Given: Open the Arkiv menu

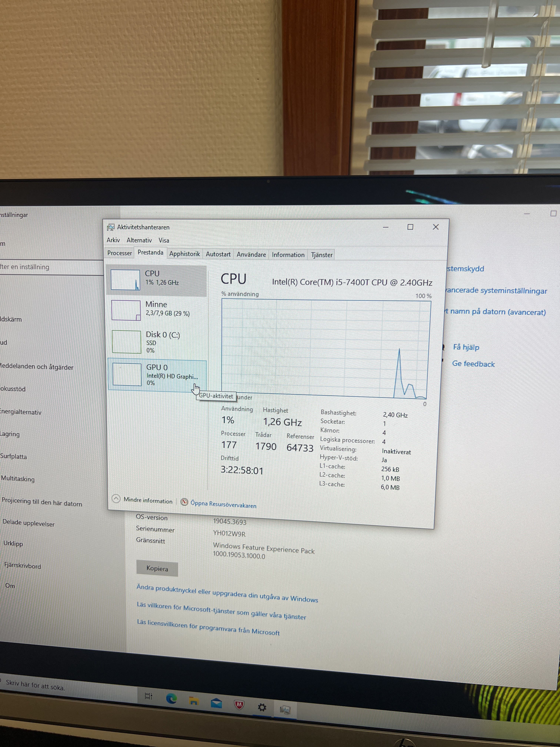Looking at the screenshot, I should (x=113, y=240).
